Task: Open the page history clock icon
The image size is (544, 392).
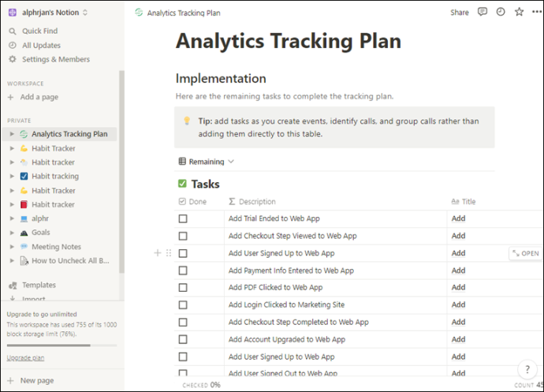Action: (501, 12)
